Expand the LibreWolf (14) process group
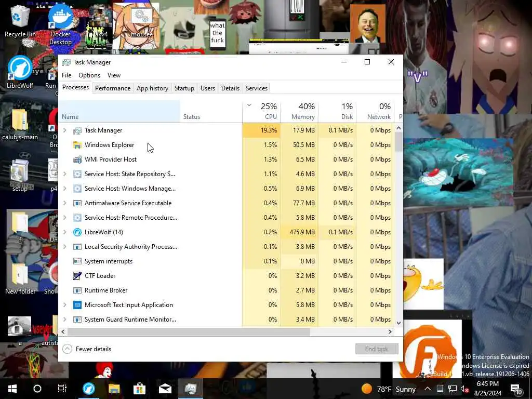532x399 pixels. coord(65,232)
